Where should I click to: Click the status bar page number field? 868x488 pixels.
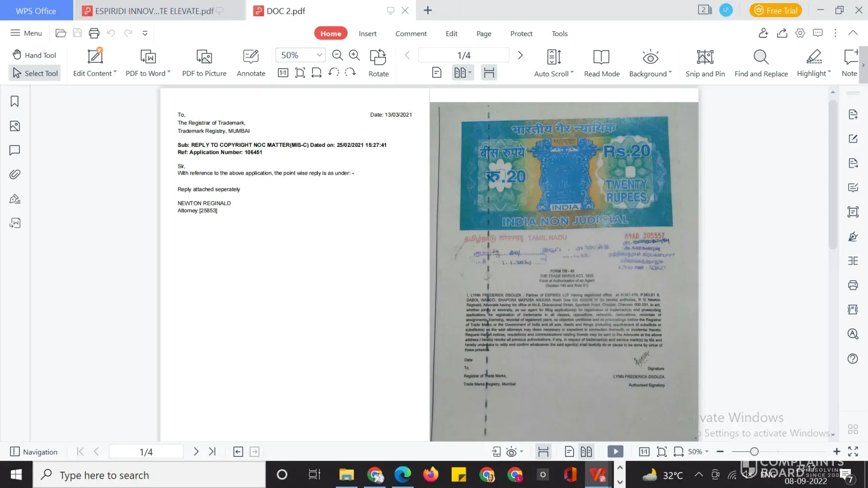click(146, 451)
